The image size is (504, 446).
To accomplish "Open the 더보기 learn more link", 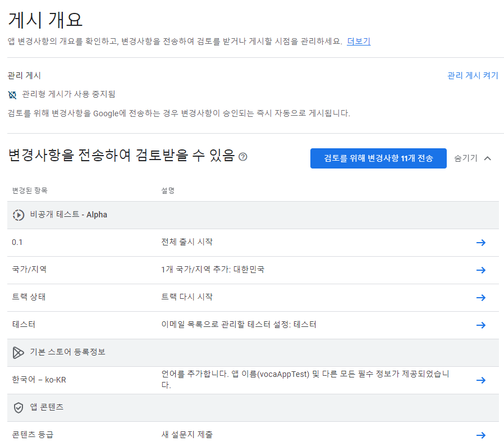I will click(359, 41).
